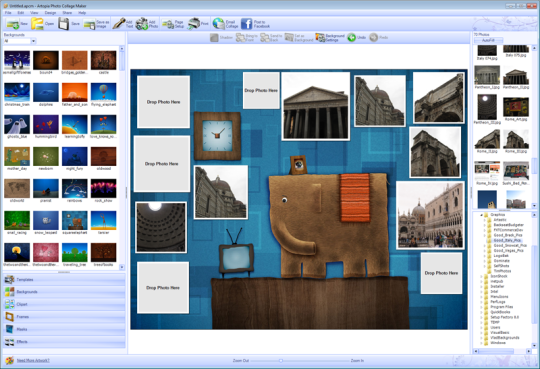Screen dimensions: 540x369
Task: Select the Good_Snowcat_Pics folder
Action: (510, 245)
